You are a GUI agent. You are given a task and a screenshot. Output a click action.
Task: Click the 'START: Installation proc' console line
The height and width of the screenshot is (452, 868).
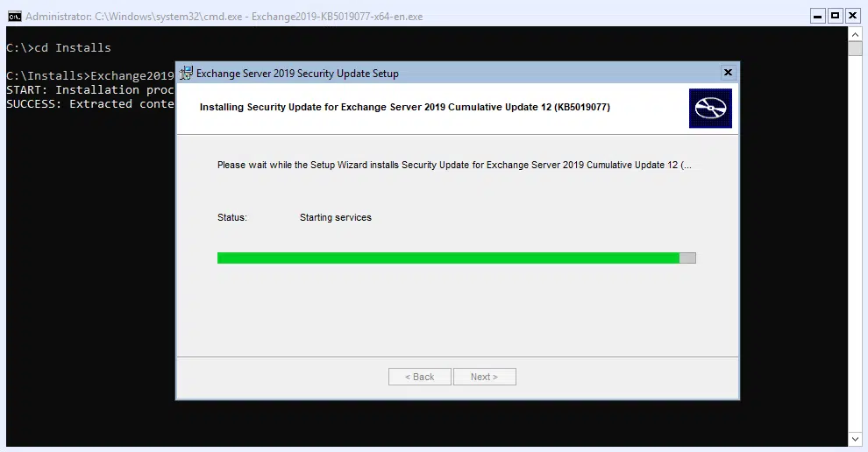pos(90,89)
